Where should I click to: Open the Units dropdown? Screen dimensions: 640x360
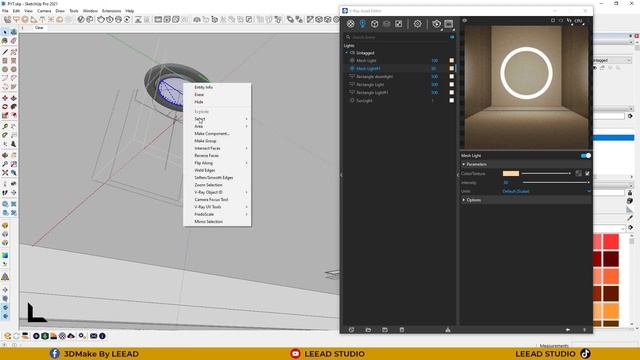click(x=546, y=191)
